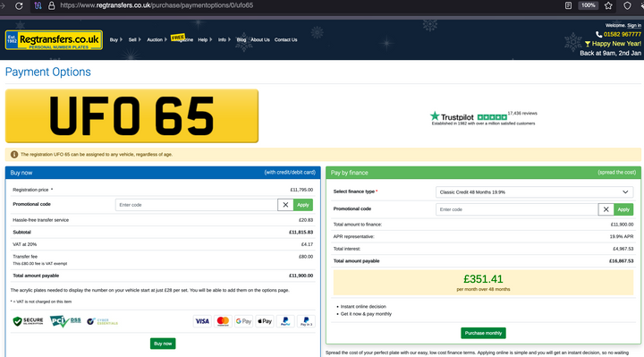
Task: Expand the Select finance type dropdown
Action: pyautogui.click(x=534, y=191)
